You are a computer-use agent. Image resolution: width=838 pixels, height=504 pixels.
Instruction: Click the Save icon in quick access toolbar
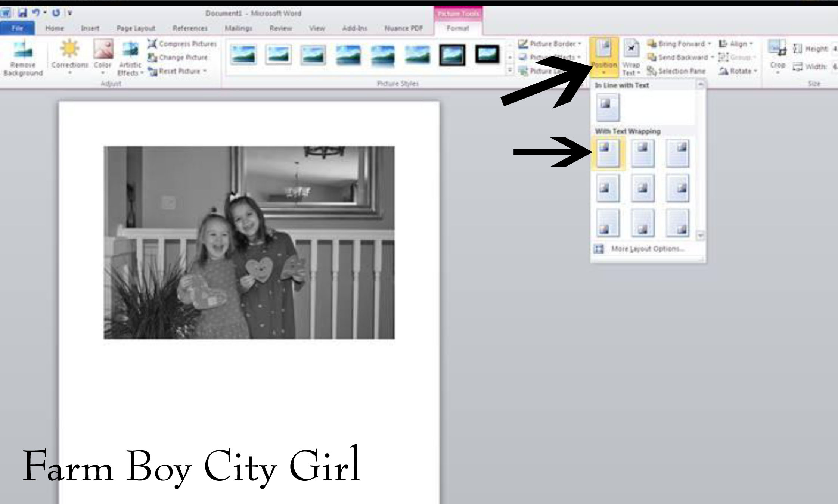point(22,13)
